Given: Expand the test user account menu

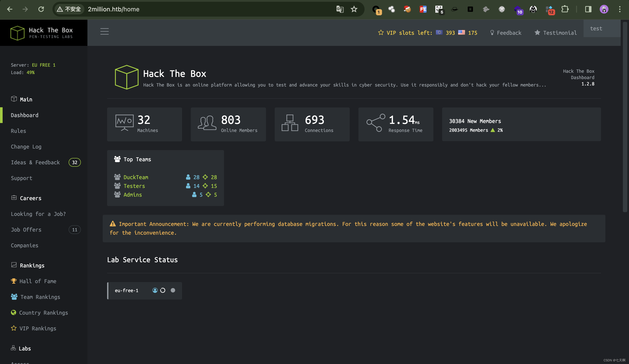Looking at the screenshot, I should tap(596, 28).
